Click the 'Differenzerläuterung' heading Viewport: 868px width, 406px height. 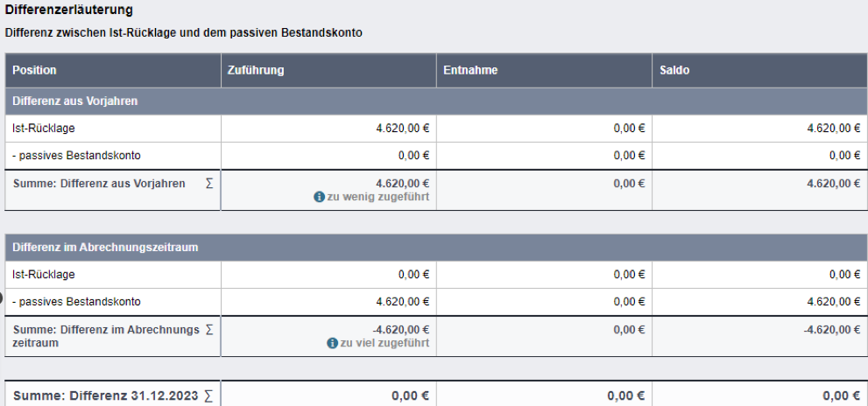coord(68,10)
